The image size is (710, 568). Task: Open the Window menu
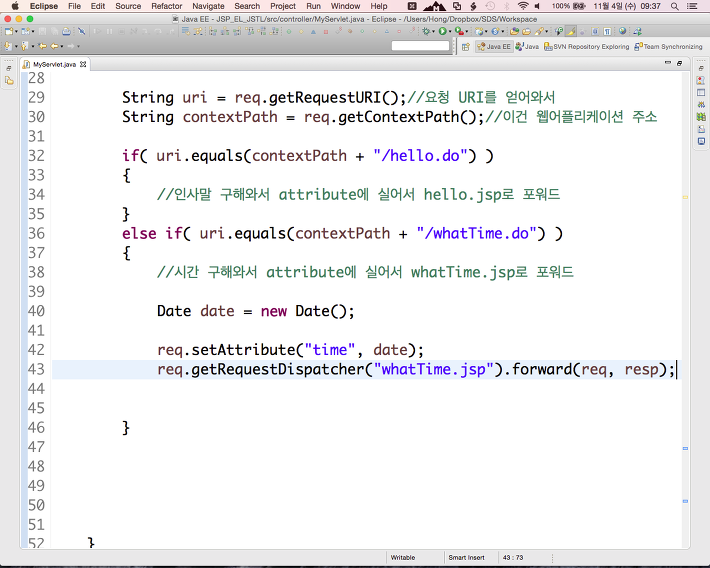(345, 6)
